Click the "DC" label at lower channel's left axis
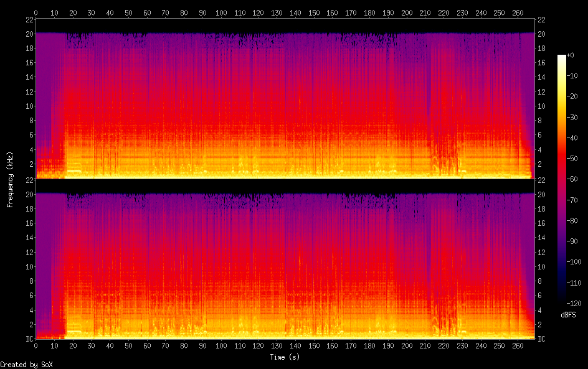The image size is (588, 369). click(29, 339)
